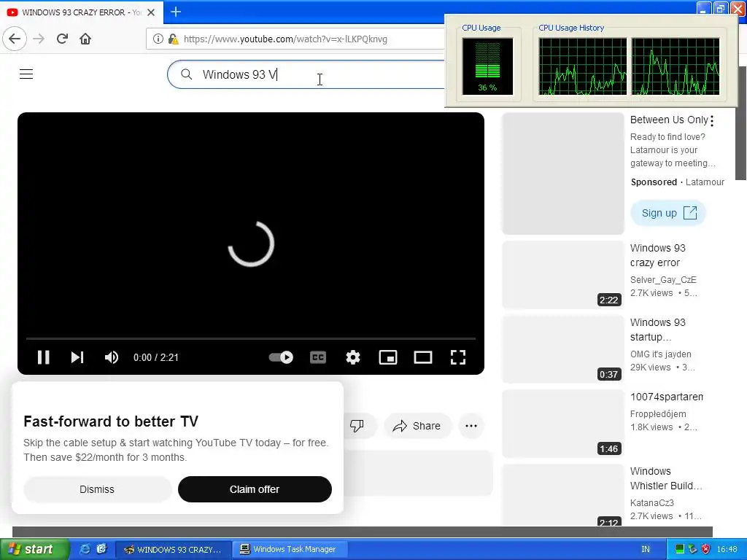Toggle closed captions CC button
This screenshot has height=560, width=747.
coord(318,357)
